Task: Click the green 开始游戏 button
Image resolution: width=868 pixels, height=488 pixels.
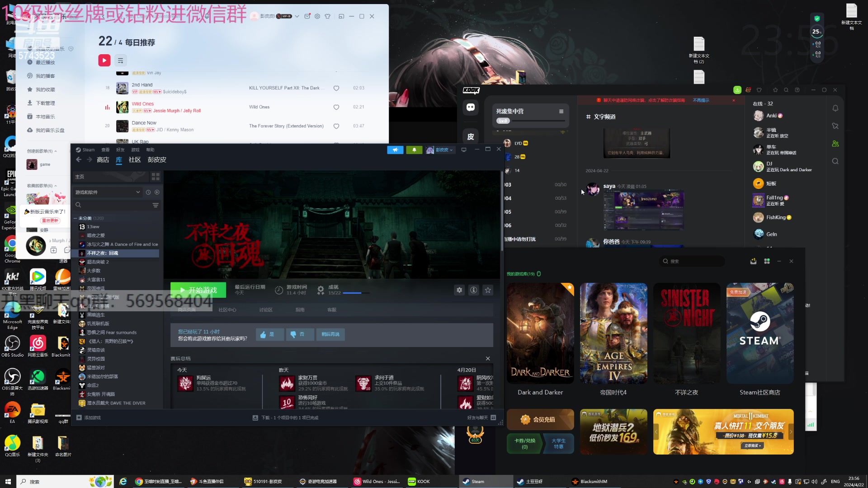Action: click(x=198, y=290)
